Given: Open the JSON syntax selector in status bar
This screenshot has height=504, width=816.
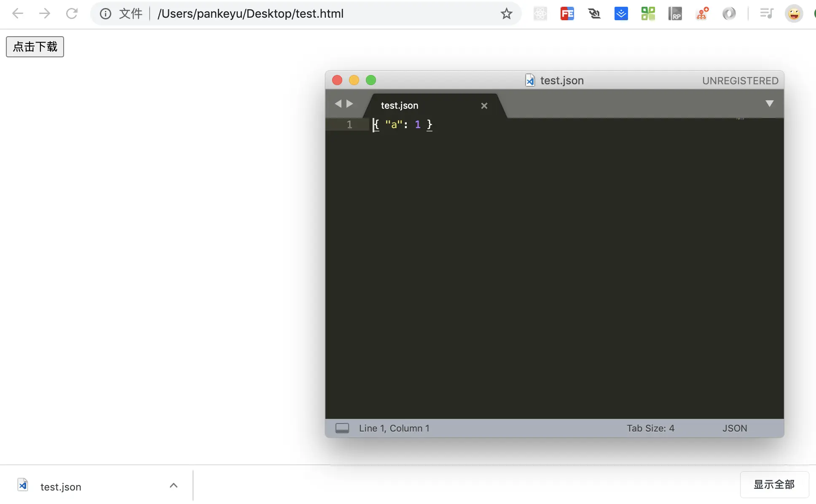Looking at the screenshot, I should coord(734,428).
